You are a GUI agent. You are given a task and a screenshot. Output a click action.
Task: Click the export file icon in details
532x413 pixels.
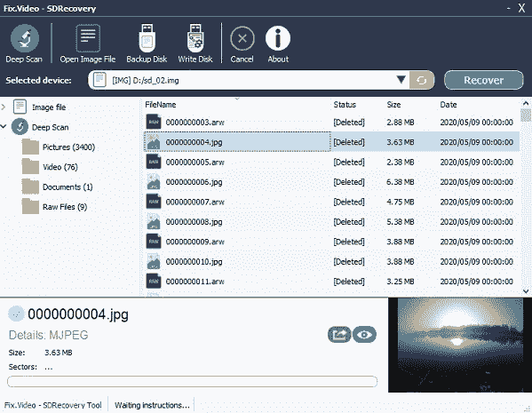pyautogui.click(x=339, y=335)
